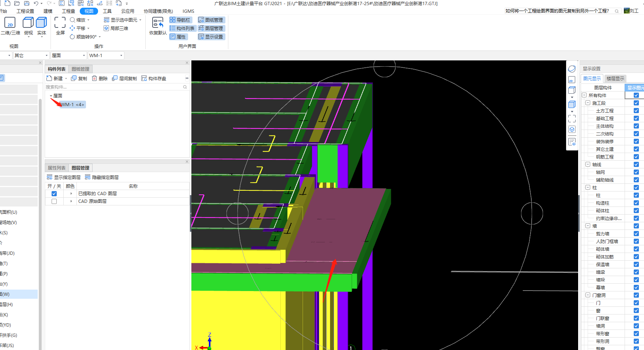The image size is (644, 350).
Task: Open the 其它 category dropdown
Action: (31, 55)
